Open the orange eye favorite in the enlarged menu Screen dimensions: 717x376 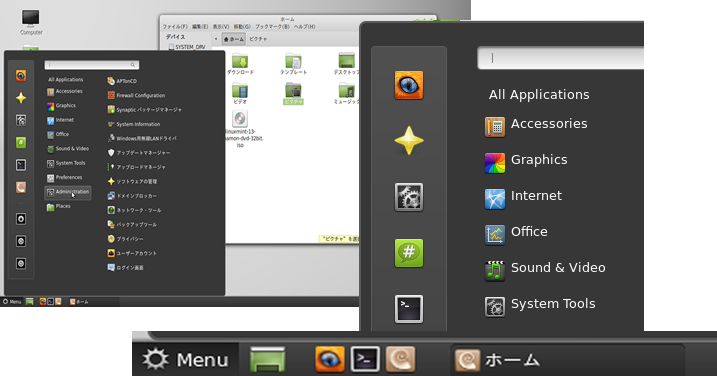[409, 85]
